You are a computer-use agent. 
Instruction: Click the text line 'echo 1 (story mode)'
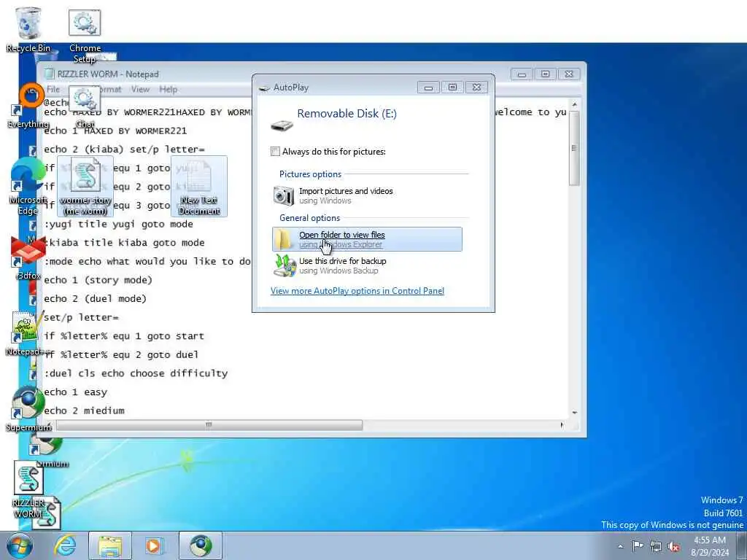98,280
